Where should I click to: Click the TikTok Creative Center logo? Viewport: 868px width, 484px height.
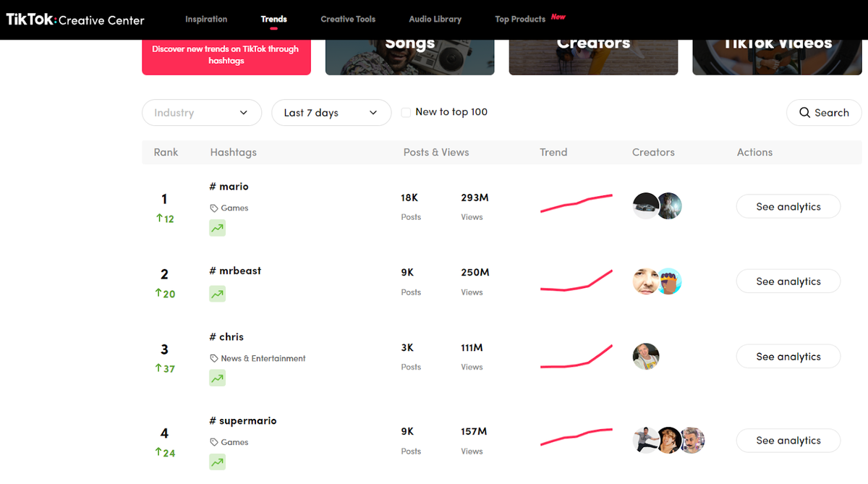pos(75,20)
